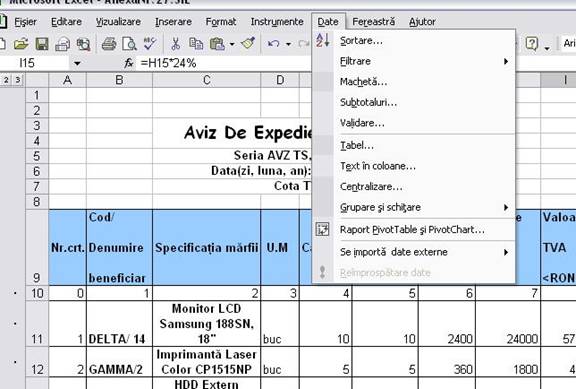Print with the printer icon
Image resolution: width=576 pixels, height=389 pixels.
(x=109, y=44)
